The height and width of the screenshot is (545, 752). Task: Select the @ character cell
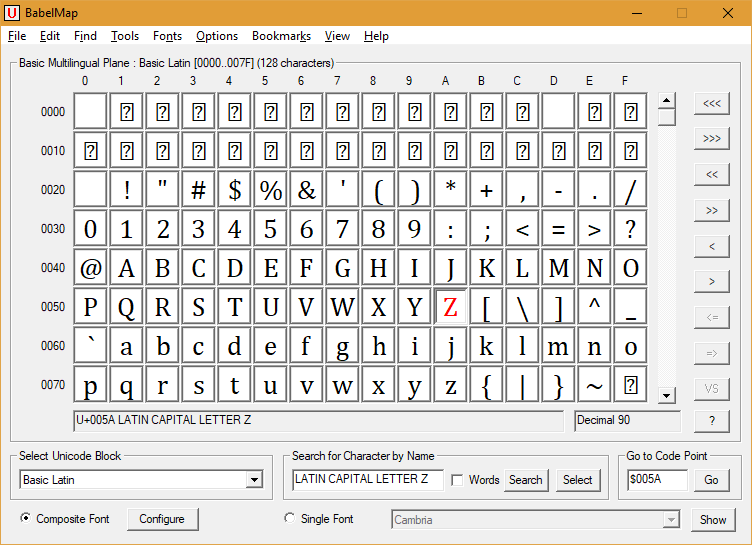[x=90, y=268]
